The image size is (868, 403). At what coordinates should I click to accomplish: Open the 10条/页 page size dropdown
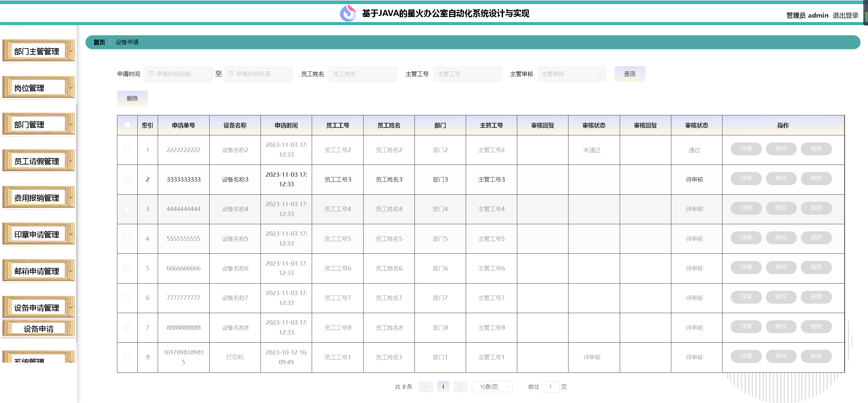tap(492, 387)
